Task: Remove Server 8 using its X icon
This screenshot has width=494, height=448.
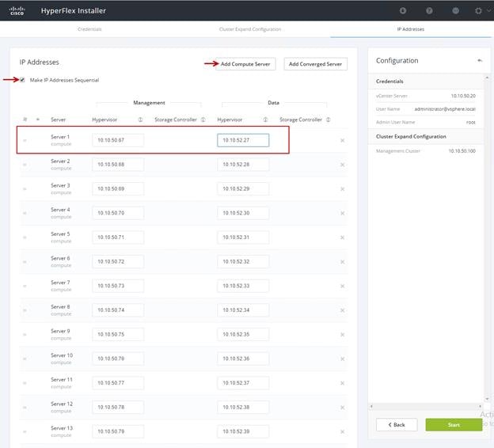Action: pos(343,310)
